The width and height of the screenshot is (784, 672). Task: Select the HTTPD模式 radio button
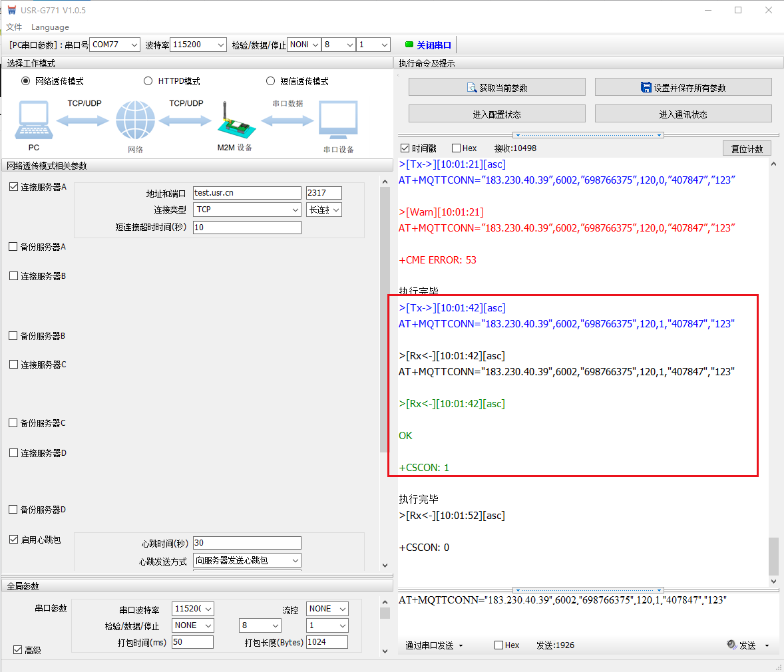[148, 81]
